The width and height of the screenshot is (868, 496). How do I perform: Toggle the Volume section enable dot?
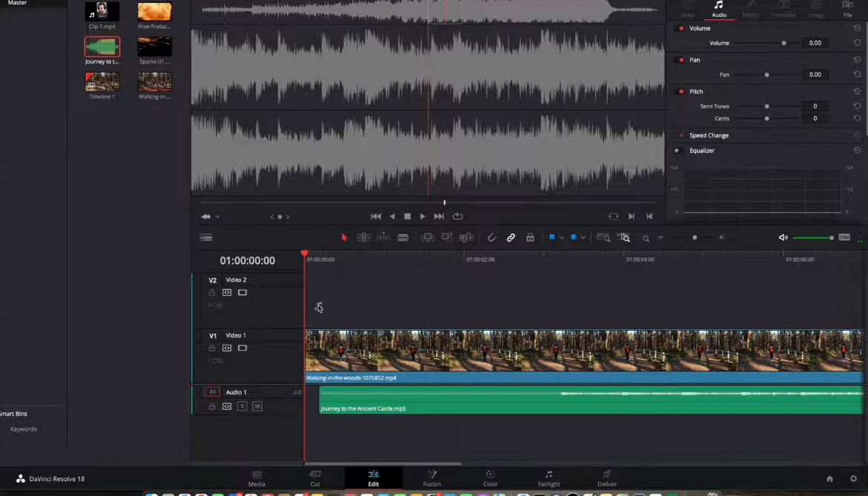click(681, 28)
